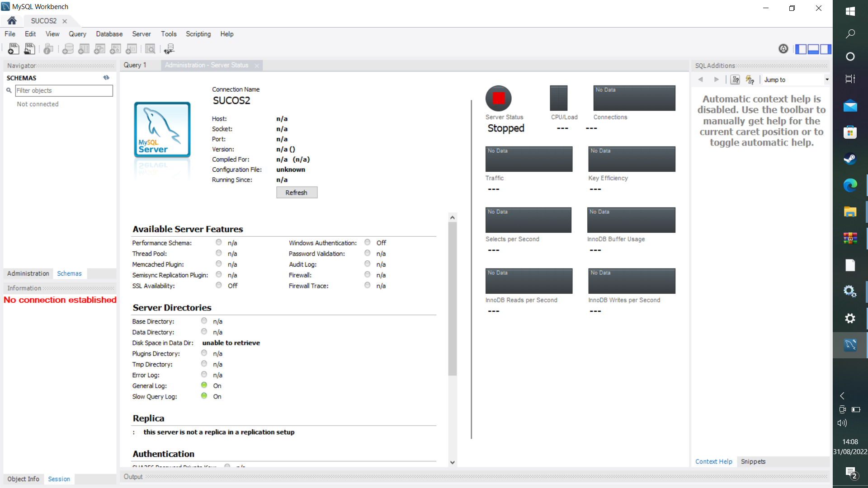The width and height of the screenshot is (868, 488).
Task: Click the Traffic graph
Action: coord(529,159)
